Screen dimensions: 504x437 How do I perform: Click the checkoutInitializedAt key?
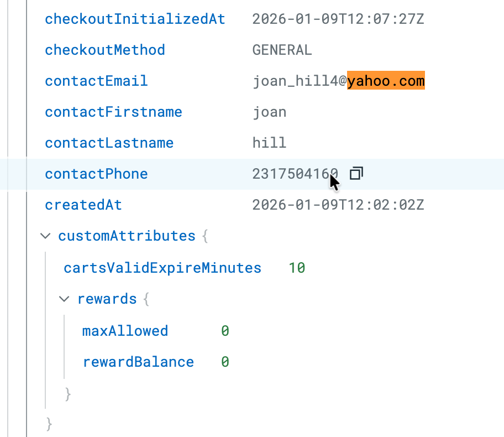point(135,19)
